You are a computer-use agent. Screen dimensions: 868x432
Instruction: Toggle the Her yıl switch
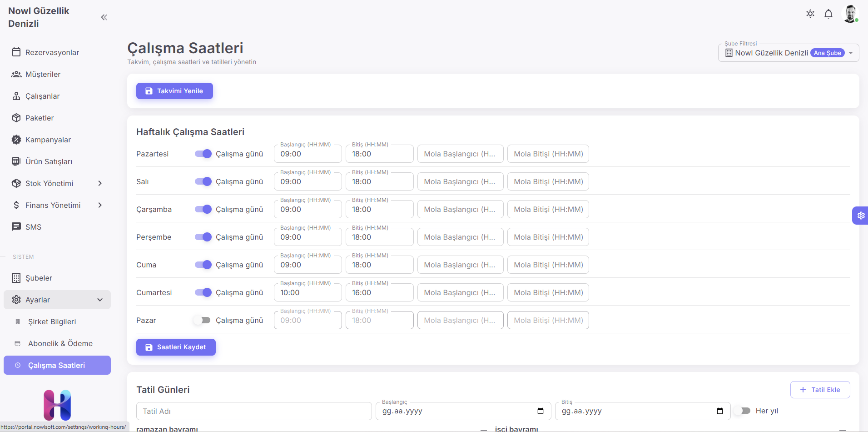(742, 411)
